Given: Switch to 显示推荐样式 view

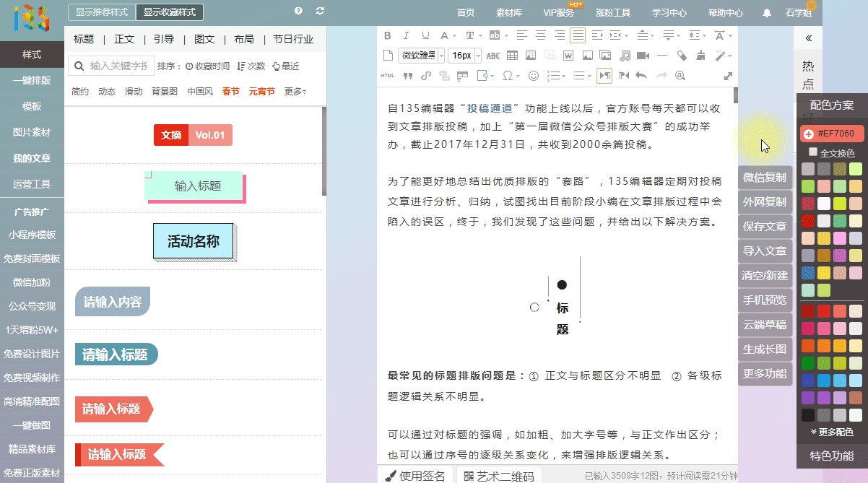Looking at the screenshot, I should click(x=101, y=12).
